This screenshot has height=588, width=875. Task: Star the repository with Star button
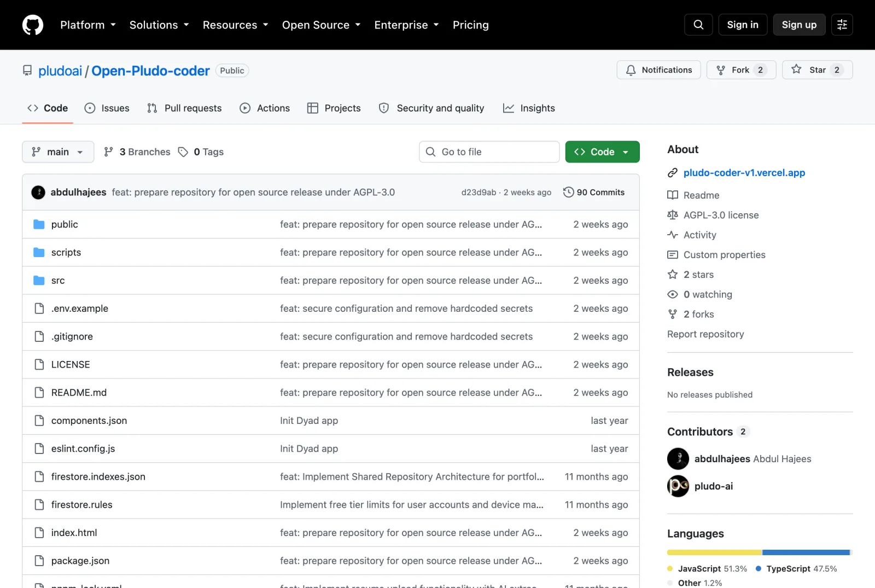(817, 70)
